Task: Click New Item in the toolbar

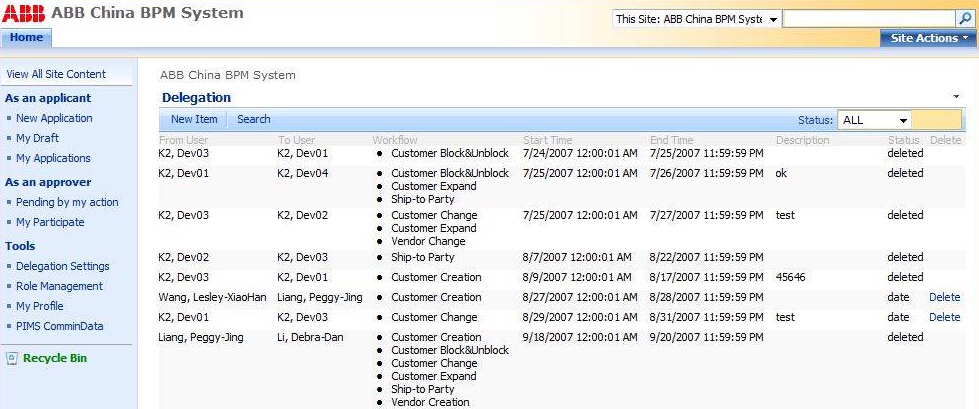Action: click(194, 119)
